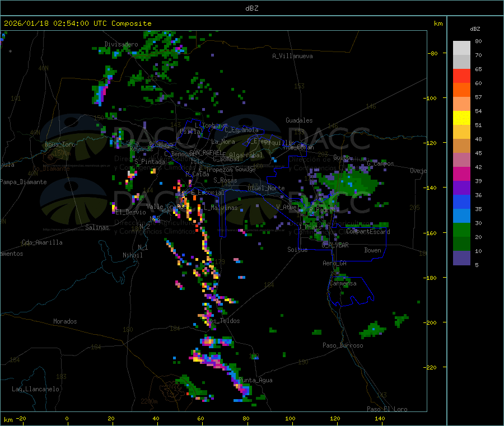Viewport: 504px width, 426px height.
Task: Click the Salinas map label
Action: (97, 227)
